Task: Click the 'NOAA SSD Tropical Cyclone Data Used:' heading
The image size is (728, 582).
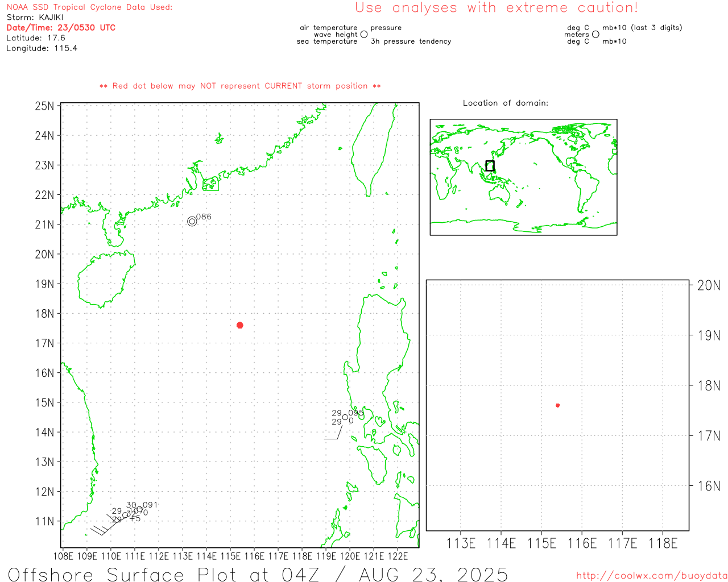Action: pos(89,7)
